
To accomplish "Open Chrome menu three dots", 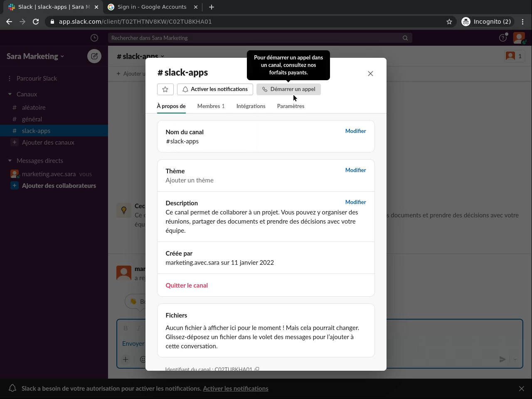I will (x=523, y=22).
